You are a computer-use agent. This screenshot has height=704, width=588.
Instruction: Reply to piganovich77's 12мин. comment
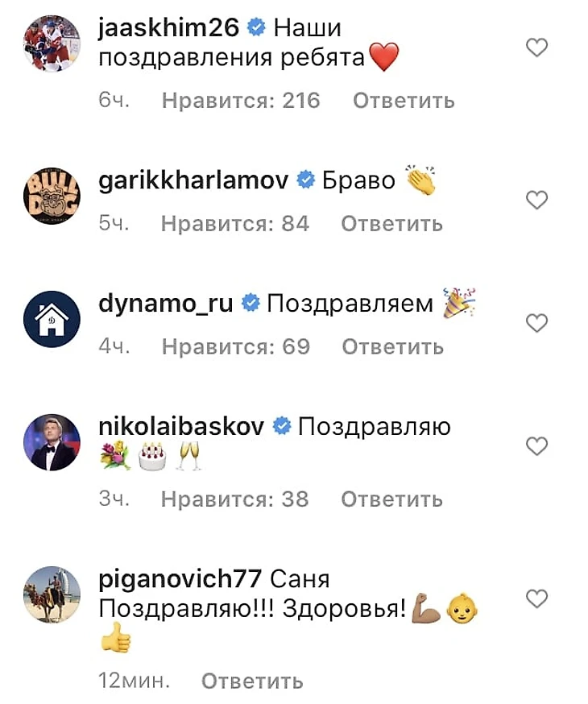[252, 681]
